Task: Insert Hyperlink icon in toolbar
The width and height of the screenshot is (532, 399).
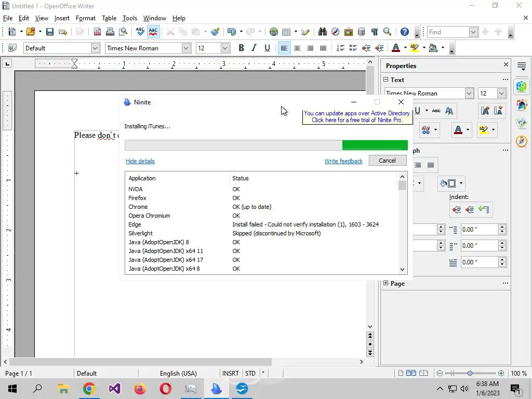Action: tap(273, 32)
